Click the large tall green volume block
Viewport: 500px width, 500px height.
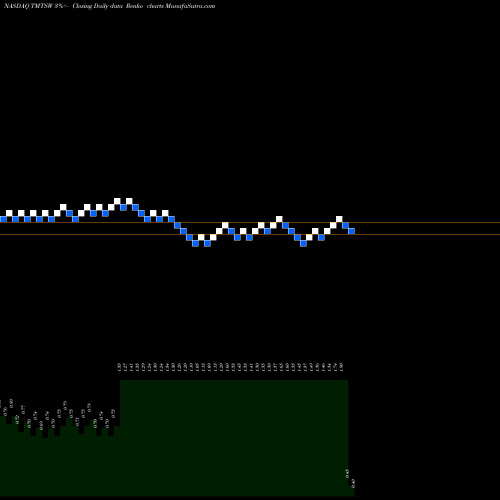click(234, 438)
